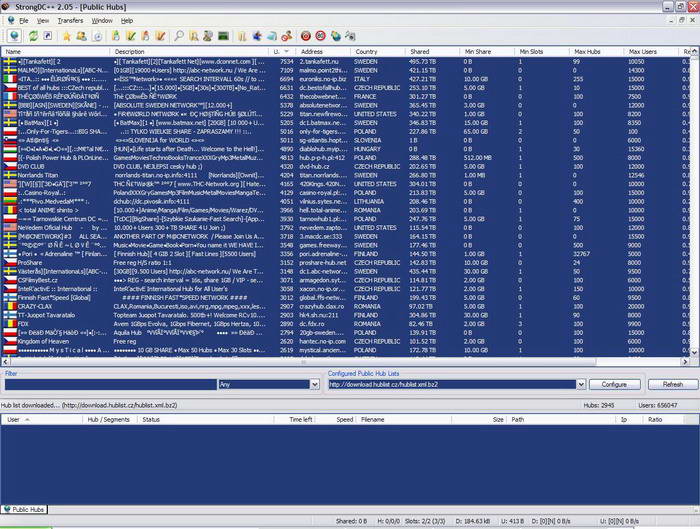Screen dimensions: 700x529
Task: Select the Kingdom of Heaven hub row
Action: click(346, 342)
